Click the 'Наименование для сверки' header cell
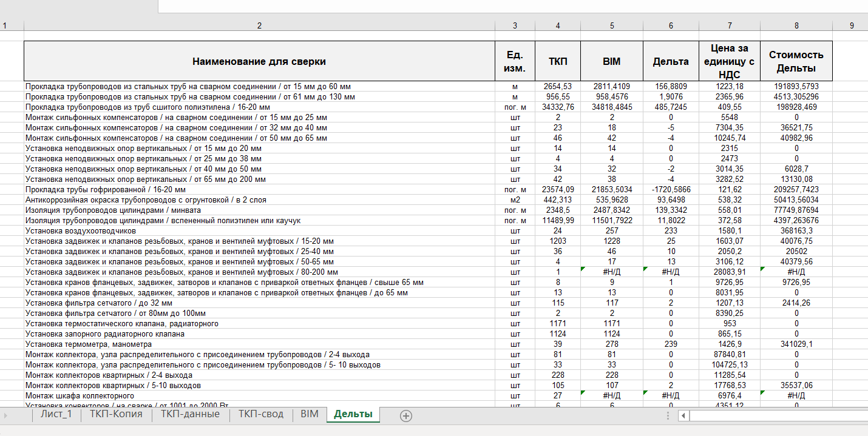 coord(259,61)
